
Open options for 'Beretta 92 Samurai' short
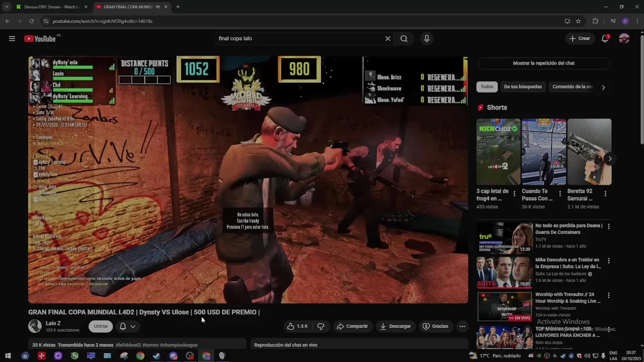click(605, 194)
